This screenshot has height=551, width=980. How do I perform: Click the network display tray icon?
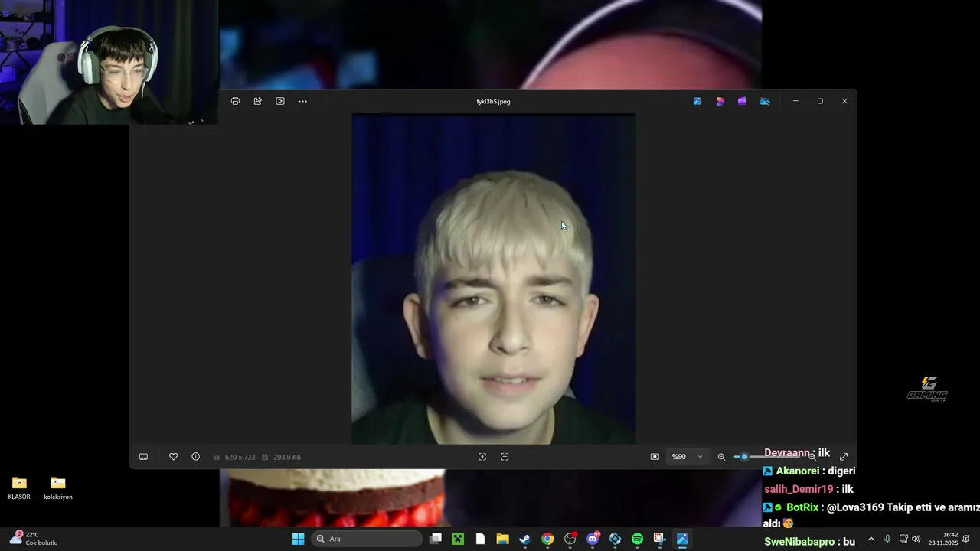click(x=903, y=539)
